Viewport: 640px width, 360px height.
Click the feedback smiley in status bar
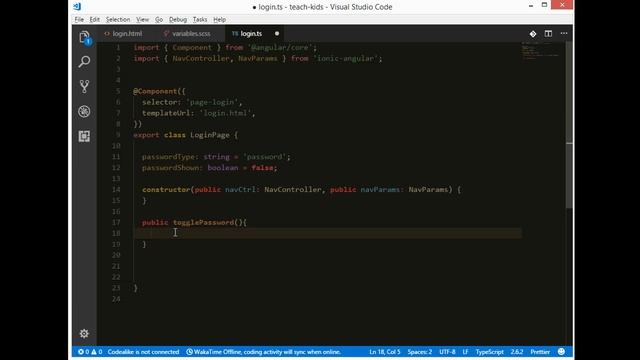(x=561, y=351)
